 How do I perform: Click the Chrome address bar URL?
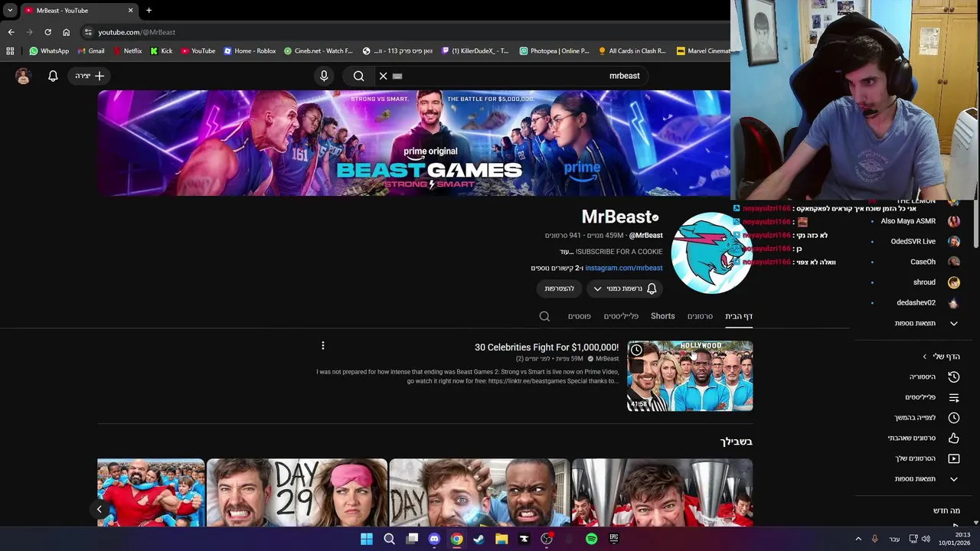(137, 32)
